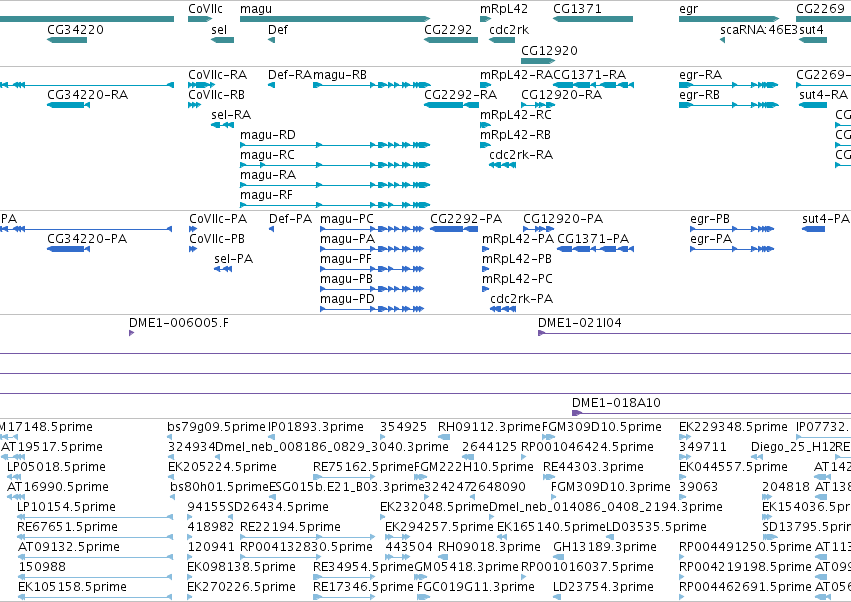
Task: Click the CG34220 gene label
Action: pos(75,29)
